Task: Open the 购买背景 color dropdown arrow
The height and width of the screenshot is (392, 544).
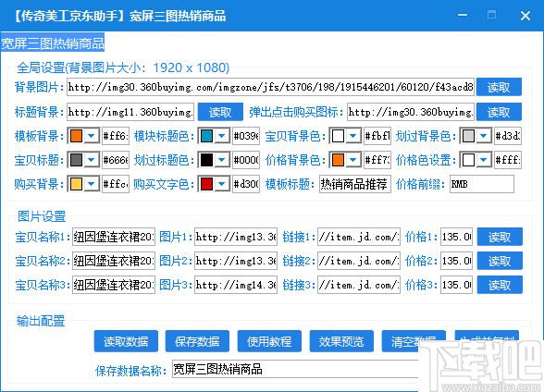Action: [92, 184]
